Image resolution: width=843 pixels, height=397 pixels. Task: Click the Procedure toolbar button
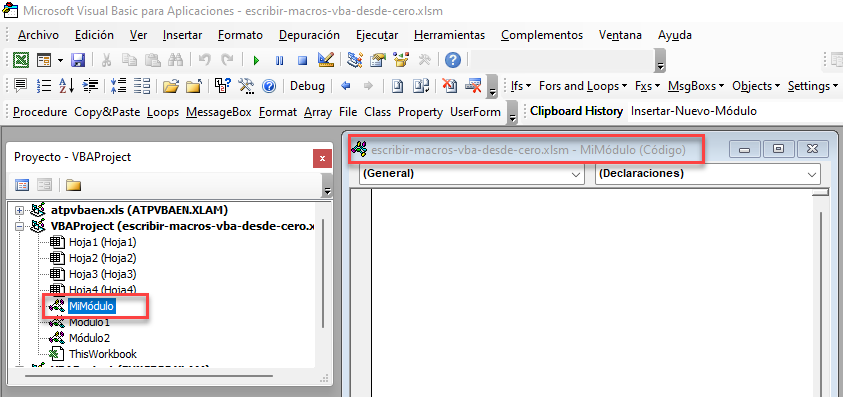point(40,112)
